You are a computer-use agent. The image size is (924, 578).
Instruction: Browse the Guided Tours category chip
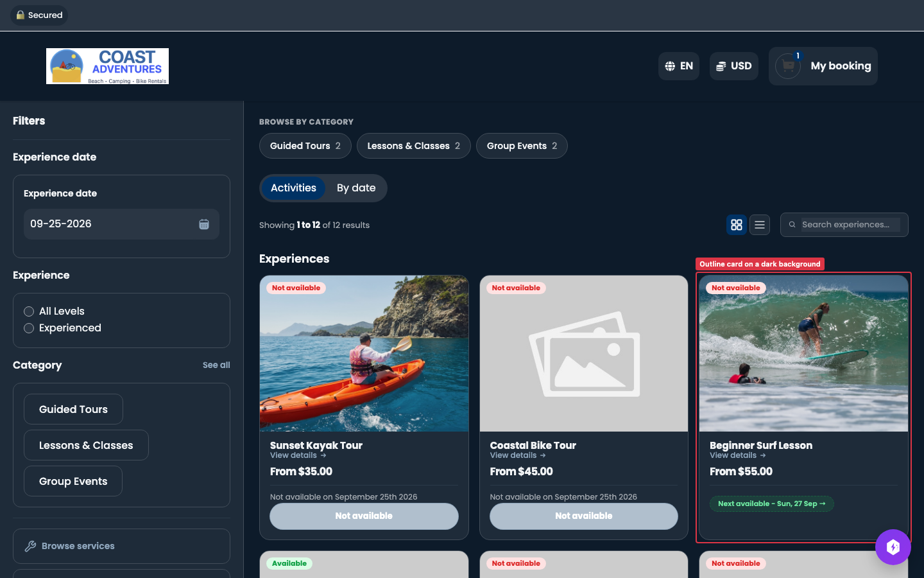pyautogui.click(x=305, y=146)
